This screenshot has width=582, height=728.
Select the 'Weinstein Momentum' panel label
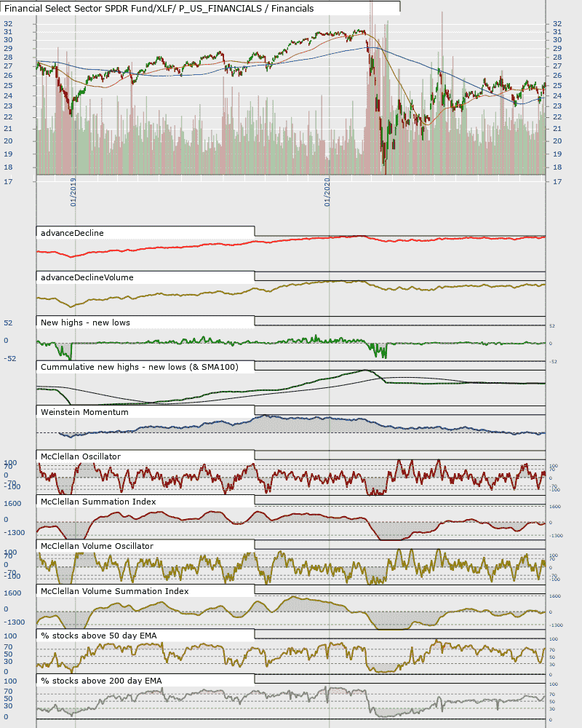click(x=84, y=412)
